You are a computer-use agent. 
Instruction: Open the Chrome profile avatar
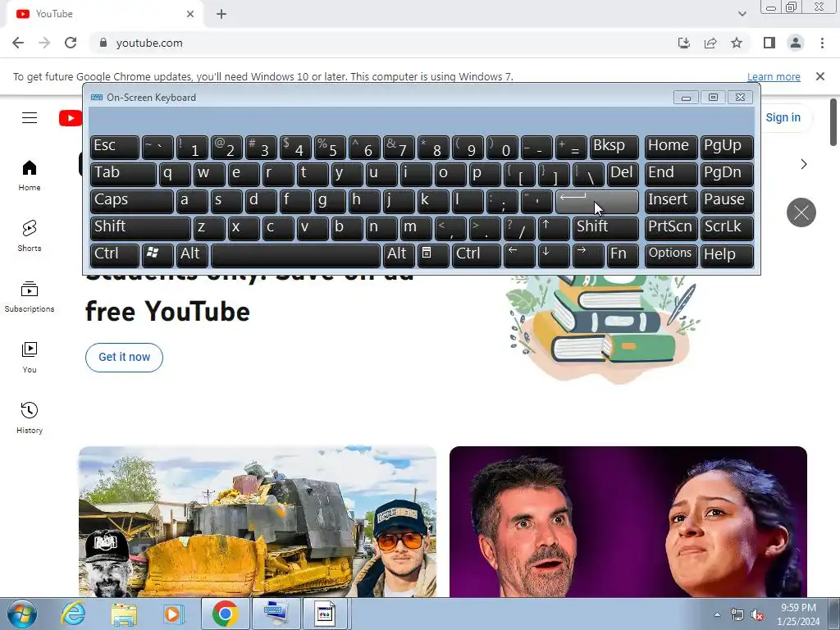(796, 43)
